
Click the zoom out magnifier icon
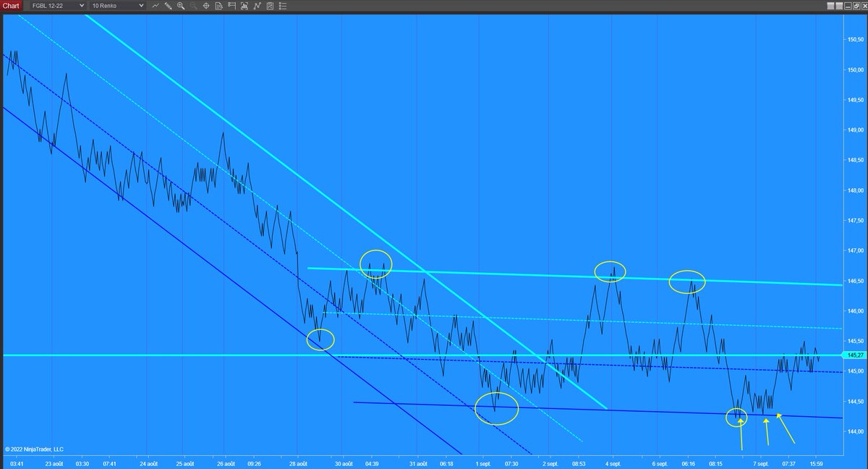pos(193,6)
